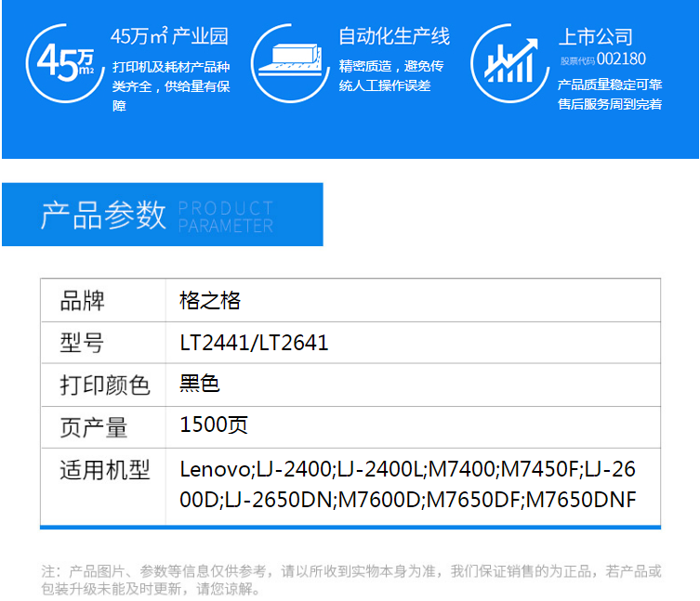Click the 45万m² circular icon
The height and width of the screenshot is (601, 700).
[x=65, y=63]
